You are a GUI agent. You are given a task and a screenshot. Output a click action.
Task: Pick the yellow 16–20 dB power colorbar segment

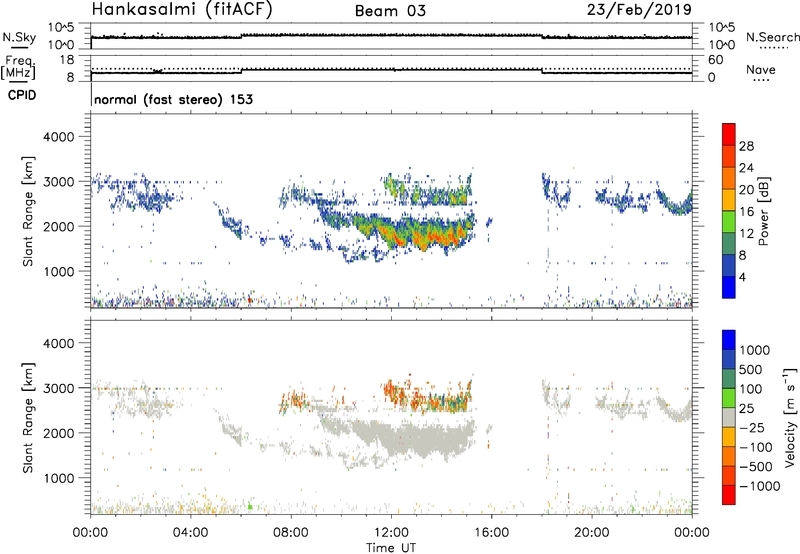729,200
